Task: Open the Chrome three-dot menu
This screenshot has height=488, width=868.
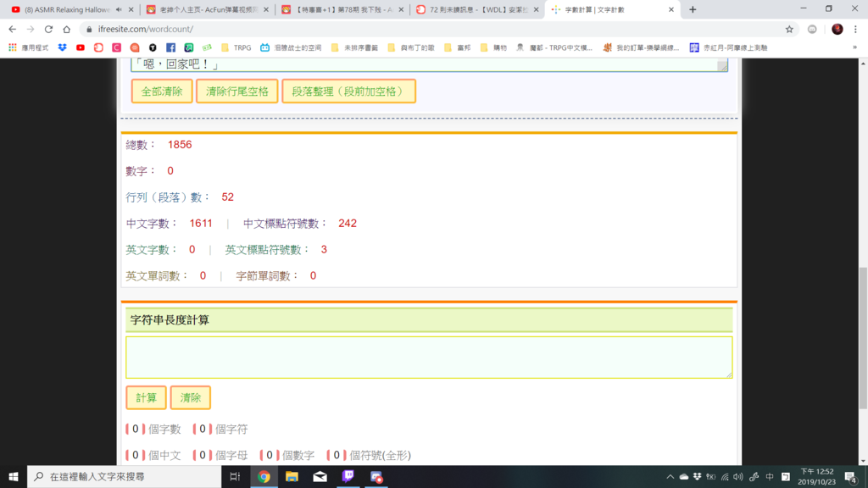Action: [x=856, y=30]
